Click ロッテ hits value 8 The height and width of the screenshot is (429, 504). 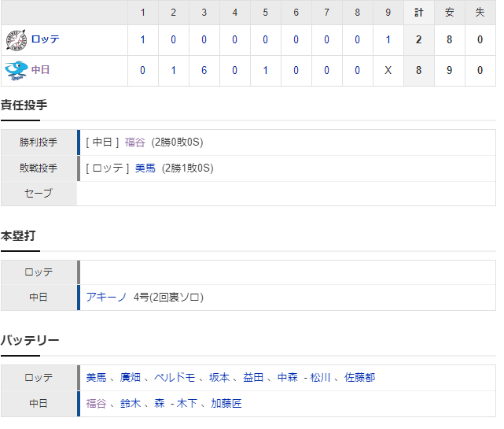click(x=450, y=40)
